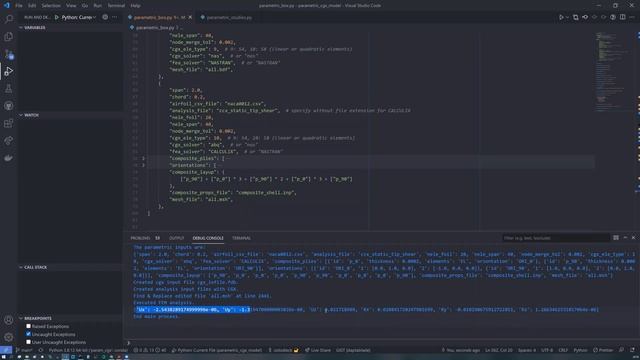Screen dimensions: 640x360
Task: Open Run and Debug more actions ellipsis
Action: pos(115,17)
